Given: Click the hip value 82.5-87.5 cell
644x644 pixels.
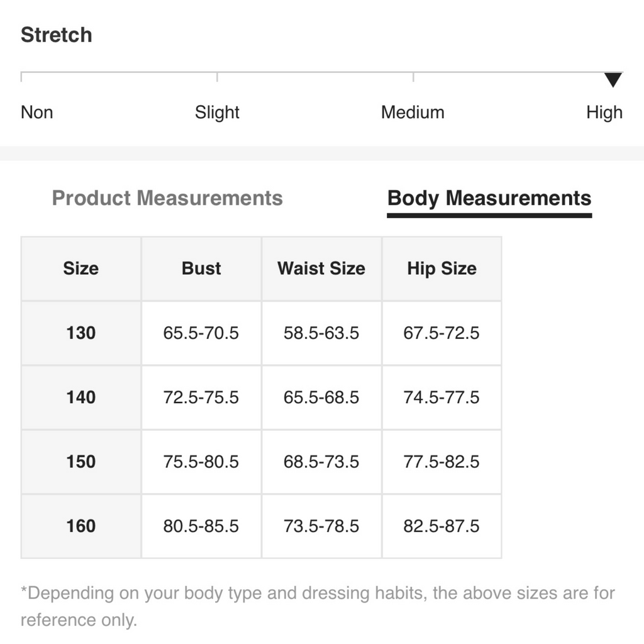Looking at the screenshot, I should click(441, 526).
